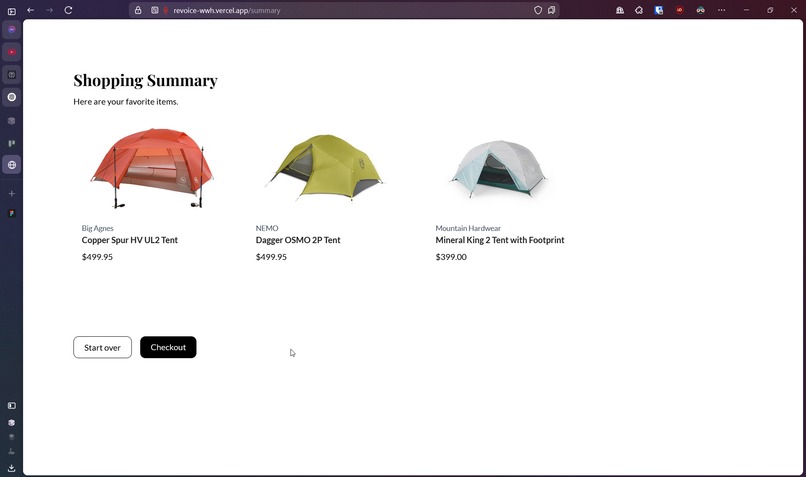Click the permissions icon beside the lock
The height and width of the screenshot is (477, 806).
[x=154, y=10]
